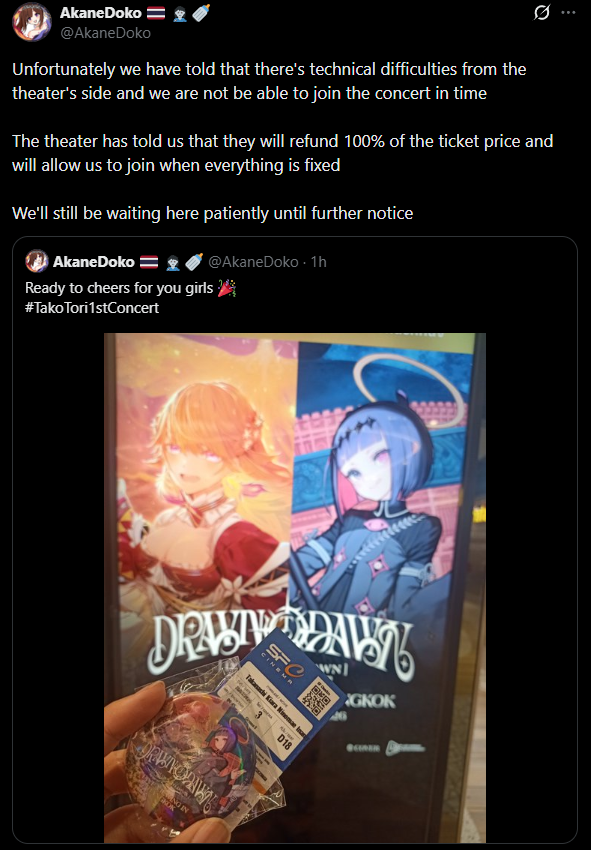Click the 'Ready to cheers for you girls' text
591x850 pixels.
point(119,288)
